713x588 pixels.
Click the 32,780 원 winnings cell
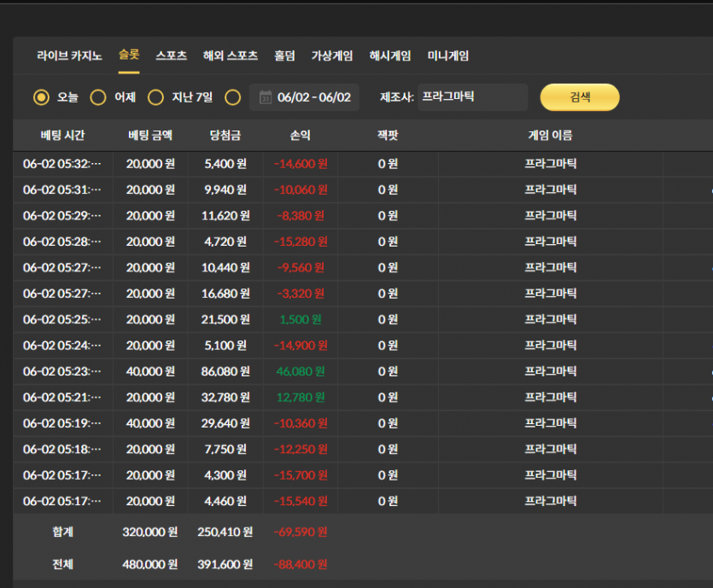[225, 397]
